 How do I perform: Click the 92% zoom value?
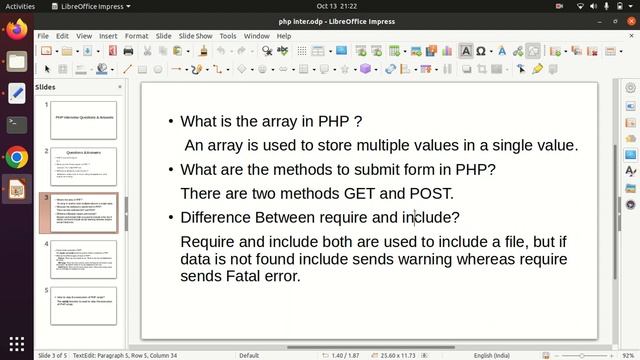(628, 356)
